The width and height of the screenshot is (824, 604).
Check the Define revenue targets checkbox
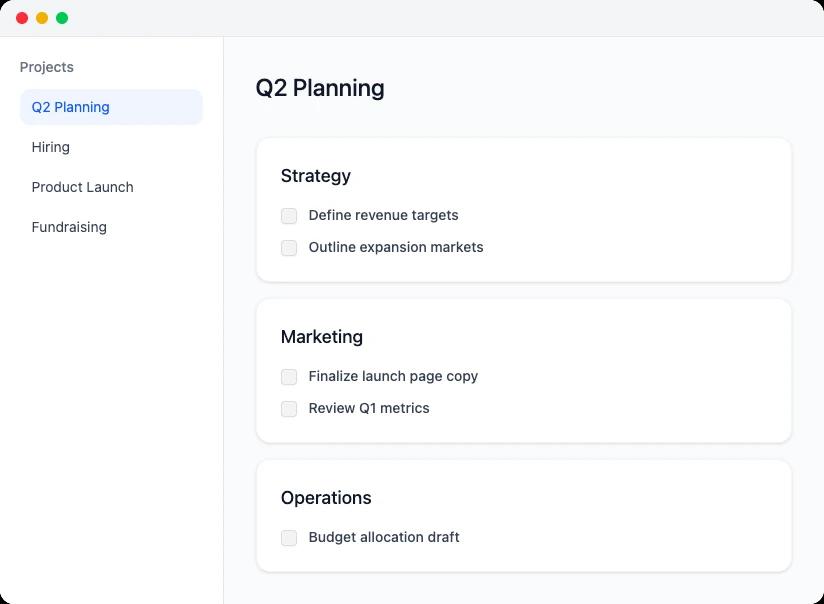pyautogui.click(x=289, y=216)
